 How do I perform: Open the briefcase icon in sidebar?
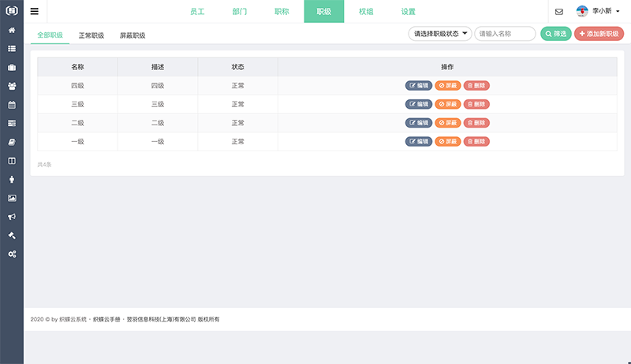(x=12, y=68)
